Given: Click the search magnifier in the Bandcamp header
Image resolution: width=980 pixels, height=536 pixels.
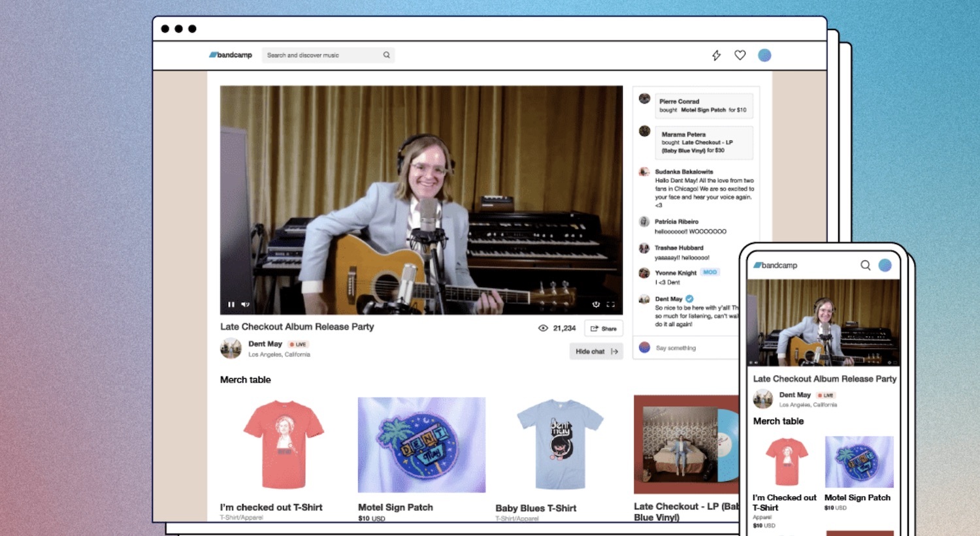Looking at the screenshot, I should click(x=387, y=55).
